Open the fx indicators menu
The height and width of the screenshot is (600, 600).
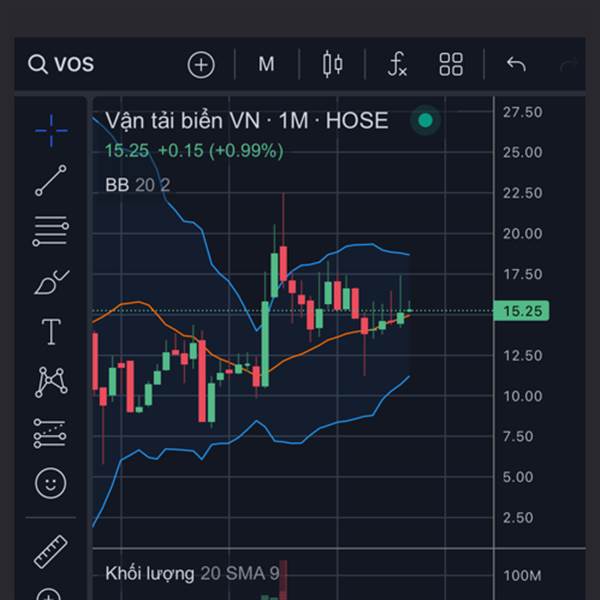tap(397, 64)
